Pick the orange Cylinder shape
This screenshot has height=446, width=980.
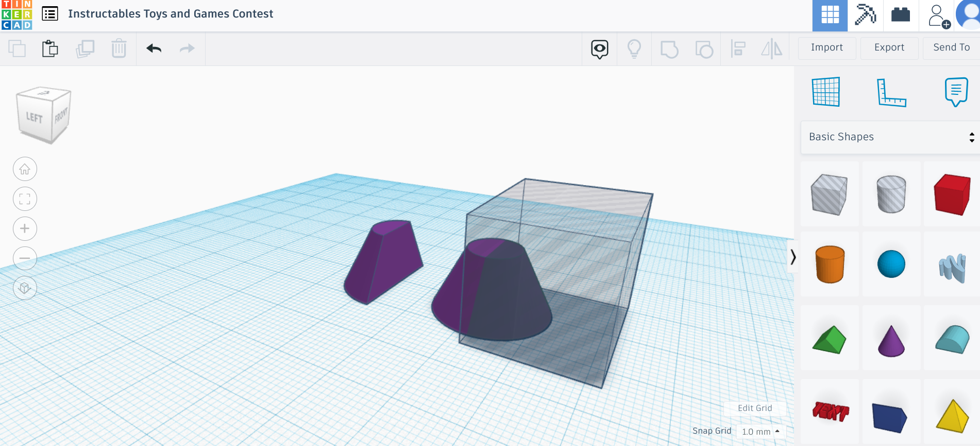pyautogui.click(x=830, y=265)
